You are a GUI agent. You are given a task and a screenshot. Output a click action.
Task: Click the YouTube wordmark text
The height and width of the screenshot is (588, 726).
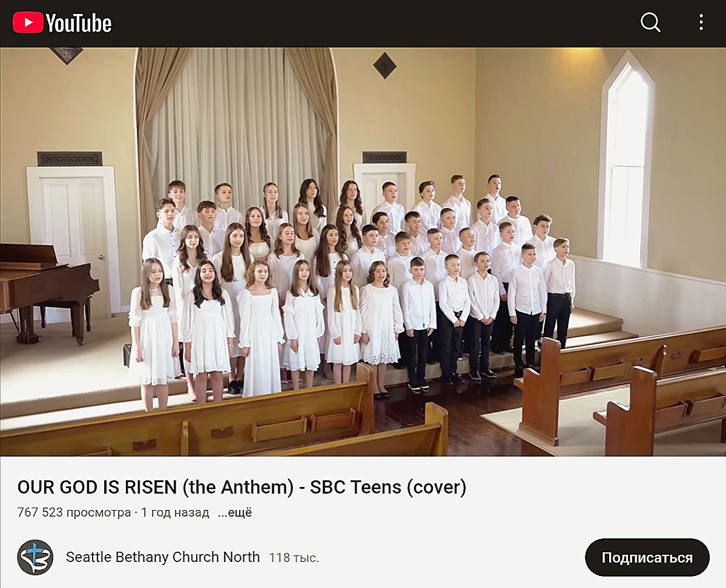(x=79, y=23)
